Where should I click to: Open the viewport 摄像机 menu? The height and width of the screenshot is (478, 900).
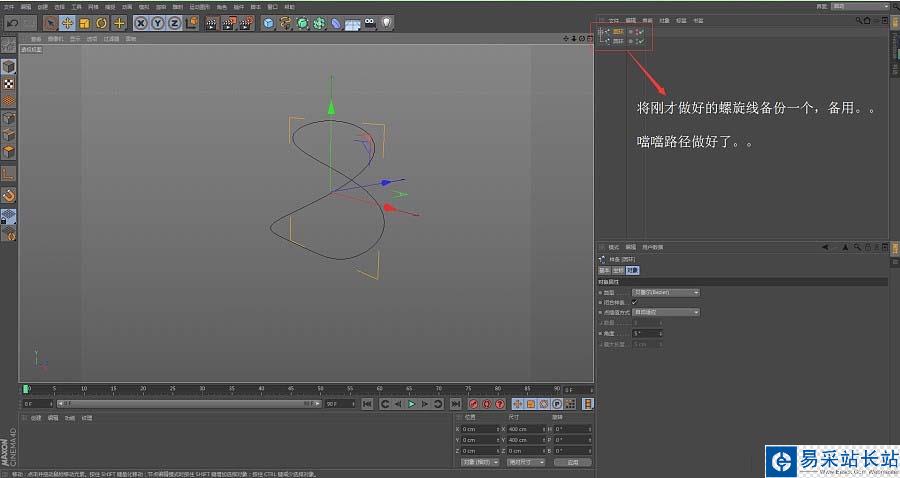coord(56,39)
